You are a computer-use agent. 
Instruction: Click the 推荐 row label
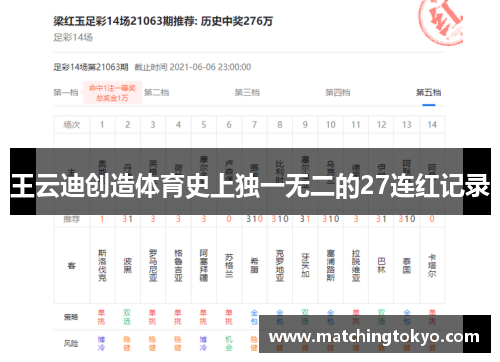click(72, 219)
